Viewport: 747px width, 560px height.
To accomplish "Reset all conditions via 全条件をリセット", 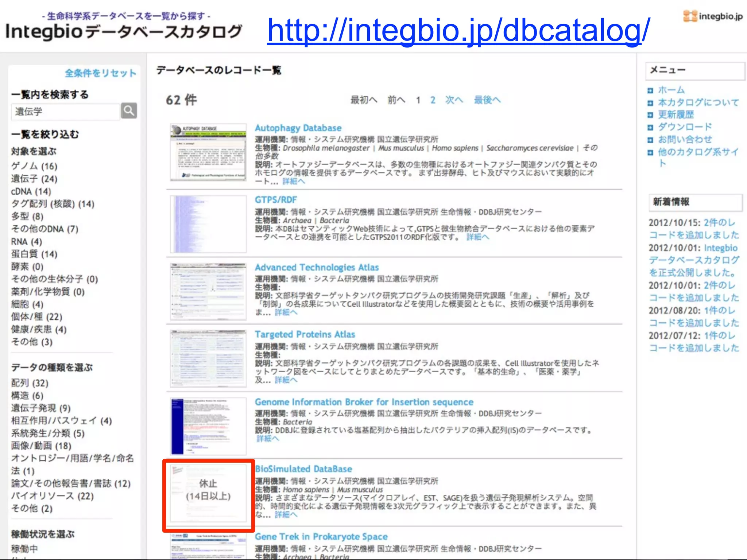I will coord(101,73).
